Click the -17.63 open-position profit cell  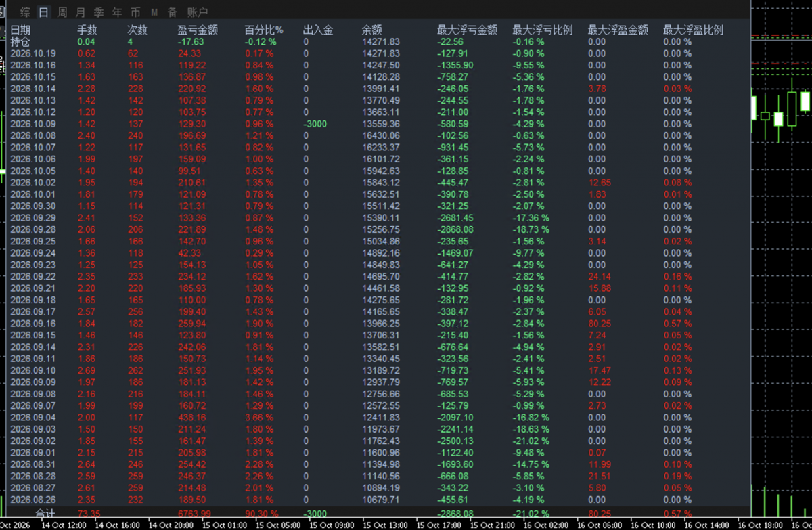(x=190, y=41)
